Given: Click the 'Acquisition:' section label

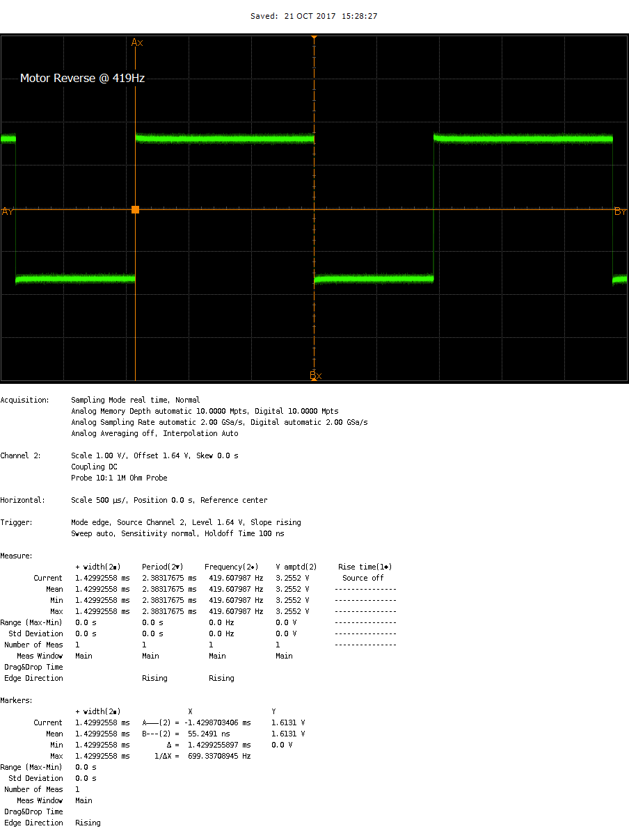Looking at the screenshot, I should [x=25, y=400].
